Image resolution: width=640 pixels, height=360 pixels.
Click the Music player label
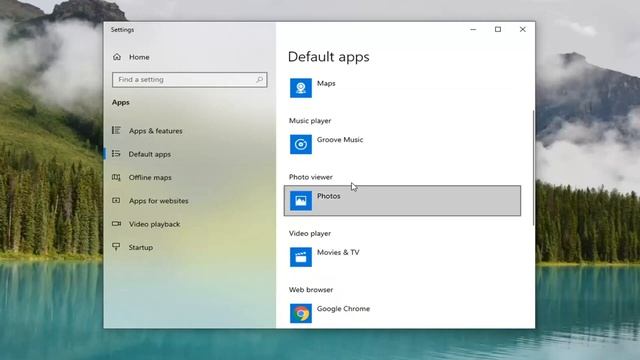pos(310,121)
